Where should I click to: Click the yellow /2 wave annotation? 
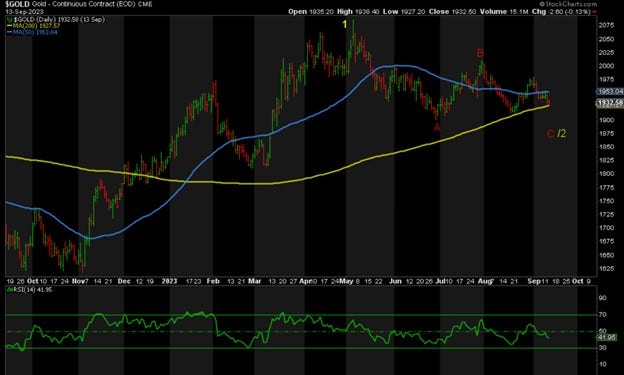pos(561,133)
